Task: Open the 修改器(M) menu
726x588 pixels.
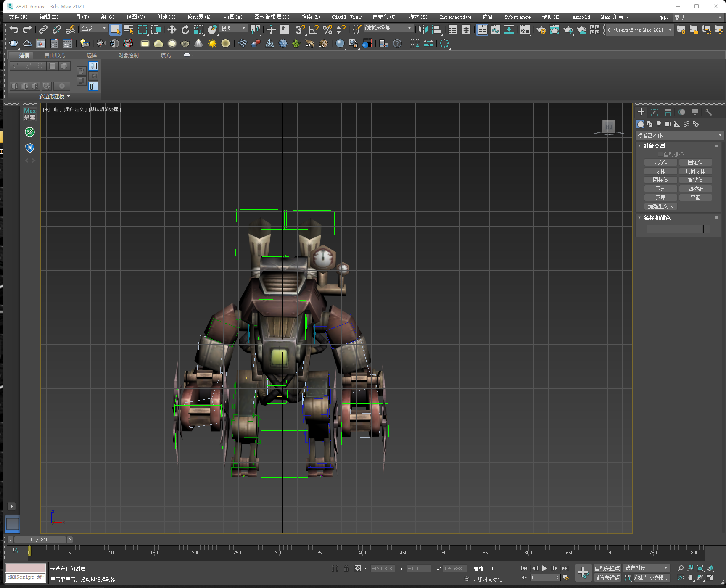Action: 200,17
